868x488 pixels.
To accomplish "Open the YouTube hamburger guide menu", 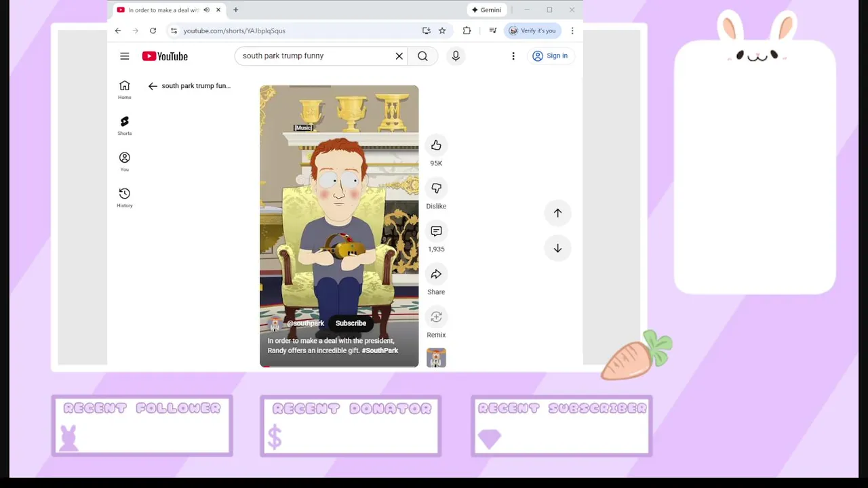I will tap(125, 56).
